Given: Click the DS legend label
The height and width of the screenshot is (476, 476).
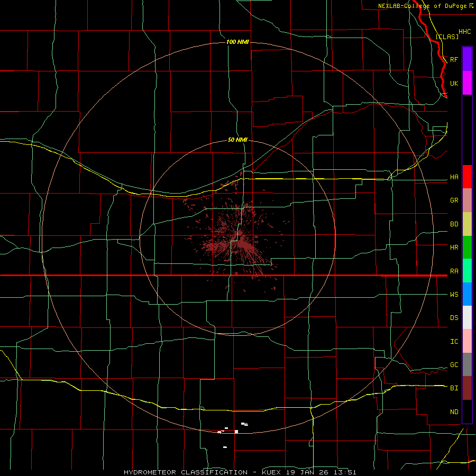Looking at the screenshot, I should (454, 318).
